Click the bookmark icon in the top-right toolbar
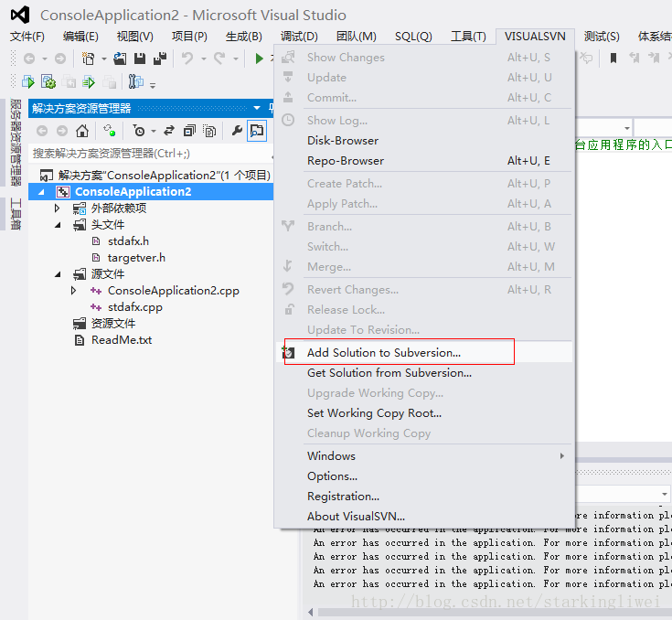Viewport: 672px width, 620px height. pyautogui.click(x=613, y=58)
